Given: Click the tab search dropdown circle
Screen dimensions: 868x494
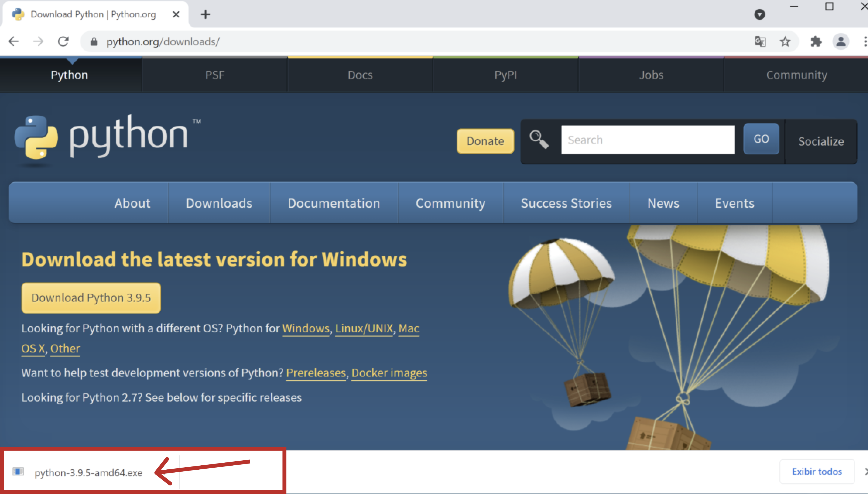Looking at the screenshot, I should coord(759,14).
